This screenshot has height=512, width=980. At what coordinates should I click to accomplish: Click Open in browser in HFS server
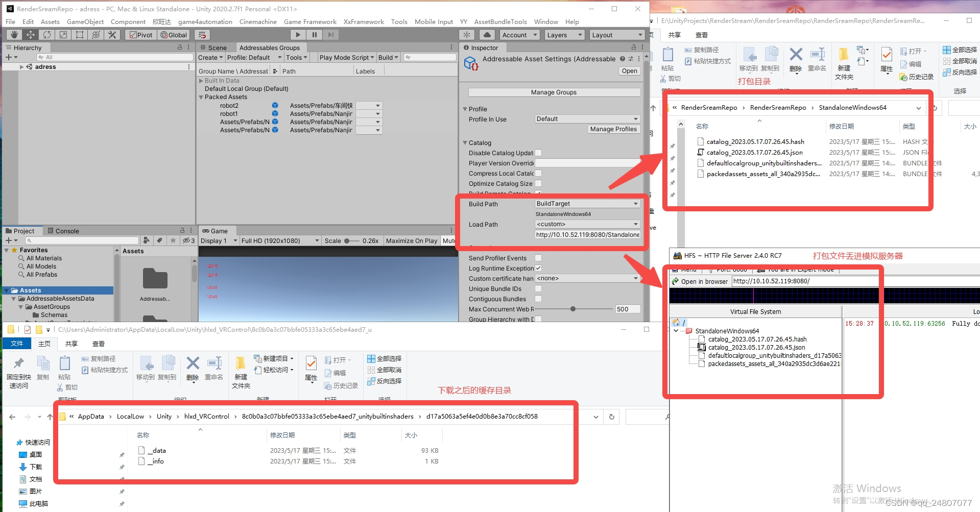(703, 281)
